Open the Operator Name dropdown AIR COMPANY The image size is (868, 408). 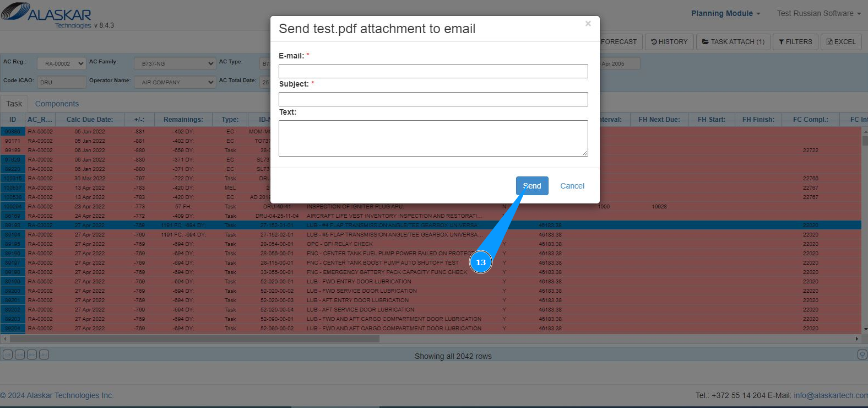point(175,83)
